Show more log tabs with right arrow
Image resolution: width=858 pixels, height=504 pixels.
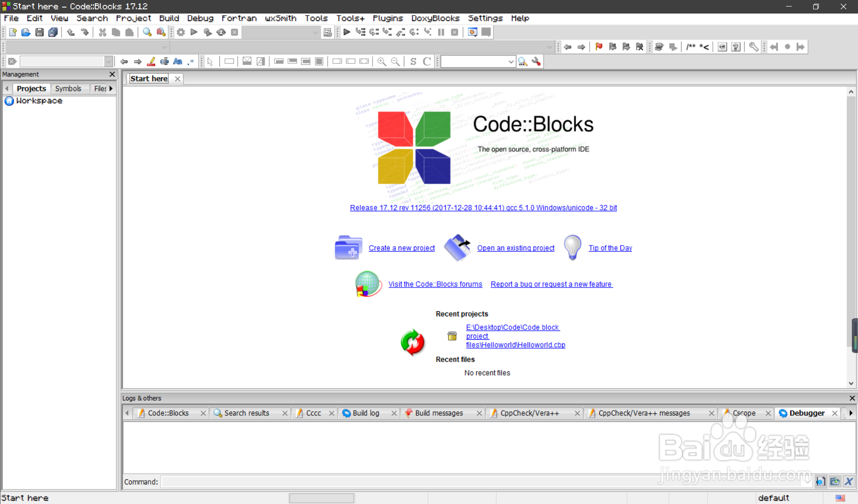851,413
